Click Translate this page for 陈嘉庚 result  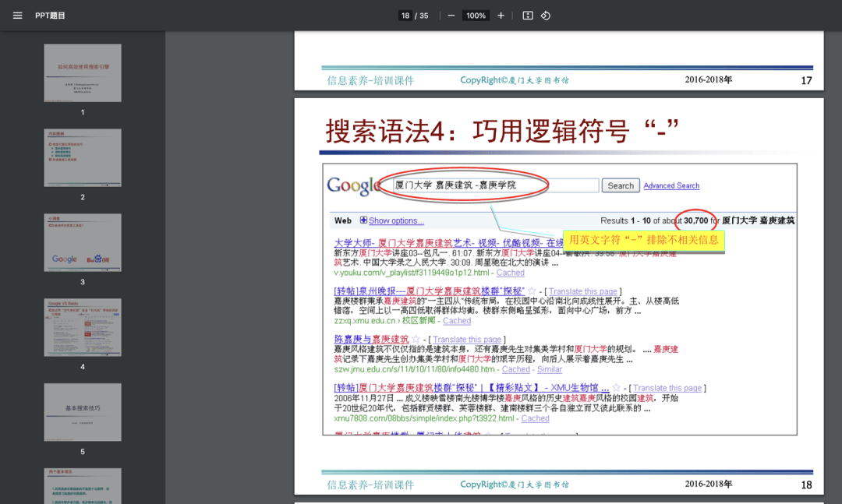coord(467,340)
